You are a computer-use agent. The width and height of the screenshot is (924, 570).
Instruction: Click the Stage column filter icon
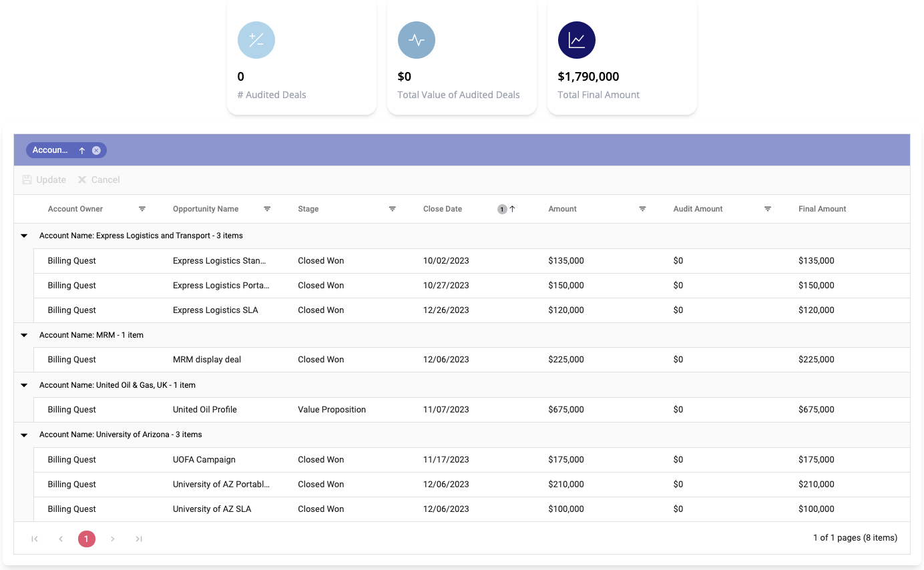click(393, 209)
